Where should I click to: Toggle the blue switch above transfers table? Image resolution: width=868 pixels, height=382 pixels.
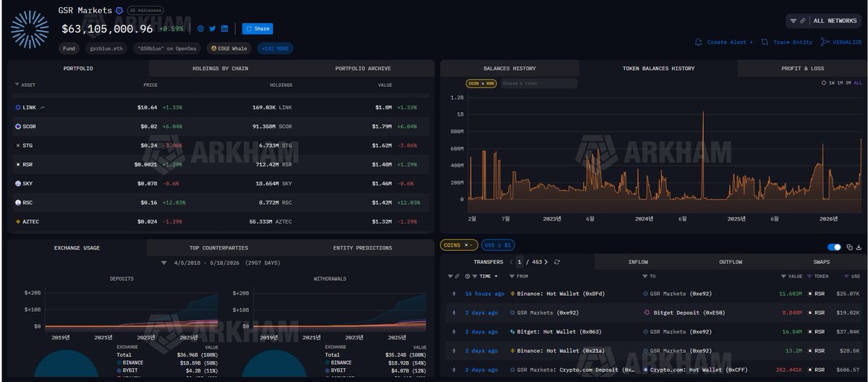834,247
